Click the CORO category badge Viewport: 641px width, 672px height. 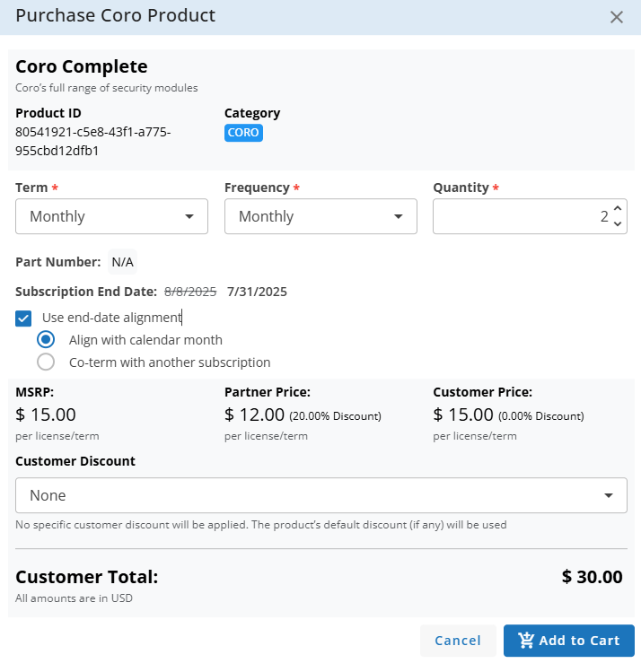coord(243,133)
